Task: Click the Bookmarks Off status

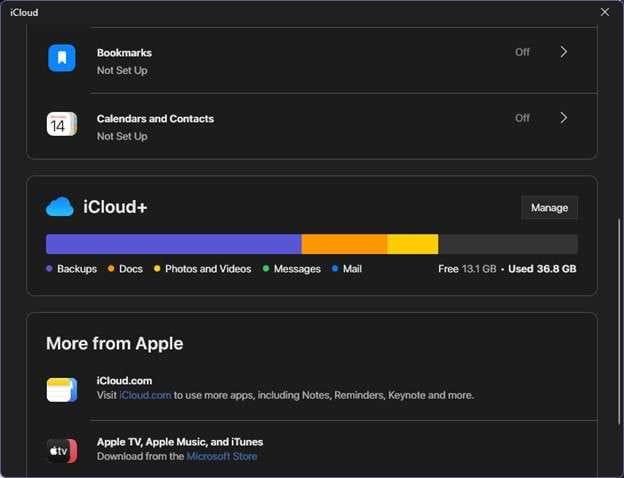Action: [x=522, y=52]
